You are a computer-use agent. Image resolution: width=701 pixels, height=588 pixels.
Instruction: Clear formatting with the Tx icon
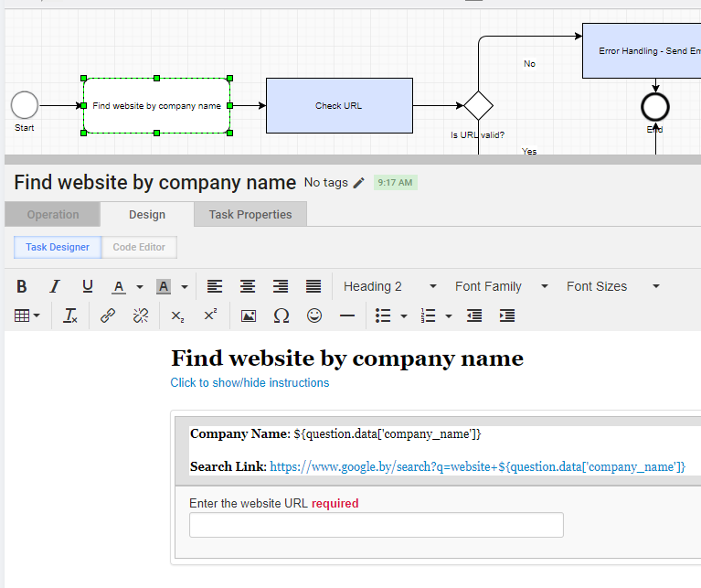[x=70, y=315]
